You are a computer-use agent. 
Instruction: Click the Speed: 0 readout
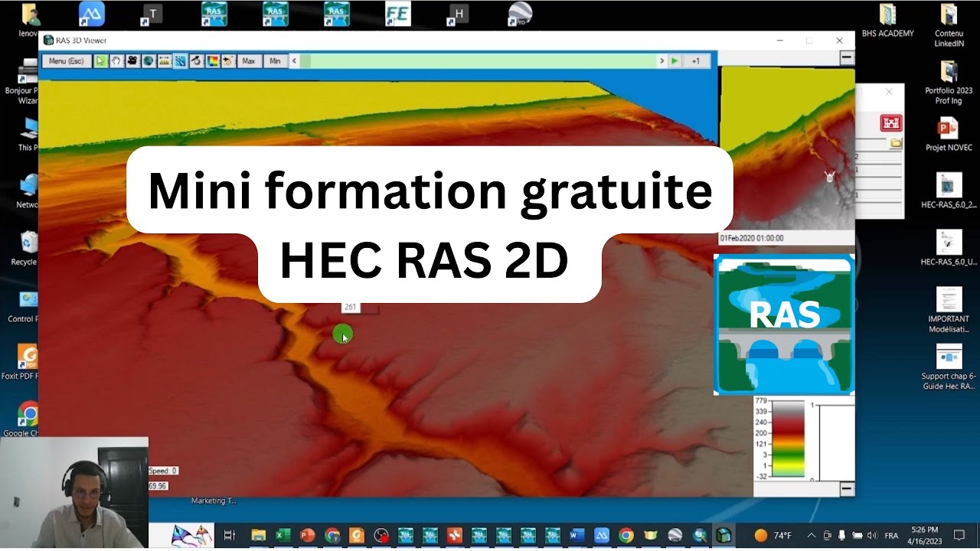click(162, 471)
